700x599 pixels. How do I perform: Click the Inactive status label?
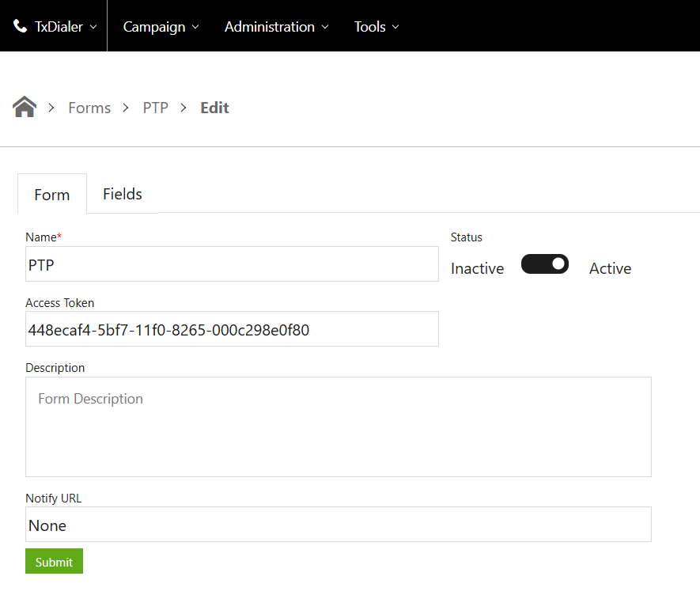pos(477,268)
